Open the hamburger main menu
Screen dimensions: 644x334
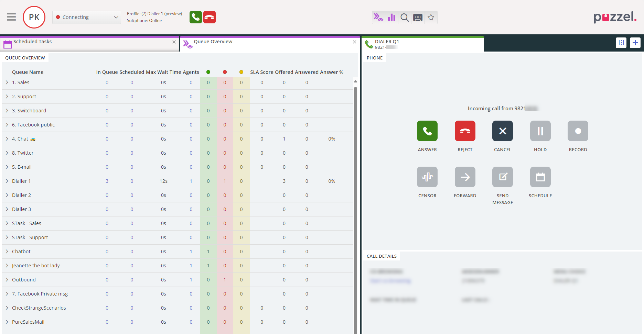coord(11,17)
